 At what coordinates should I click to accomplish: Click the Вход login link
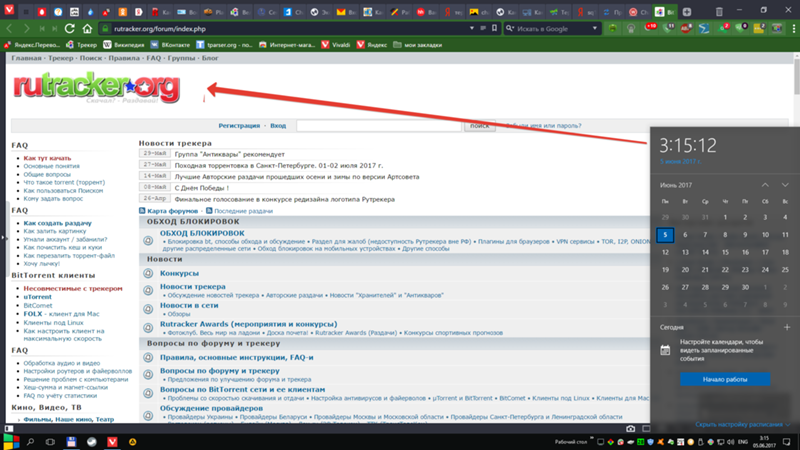[278, 126]
